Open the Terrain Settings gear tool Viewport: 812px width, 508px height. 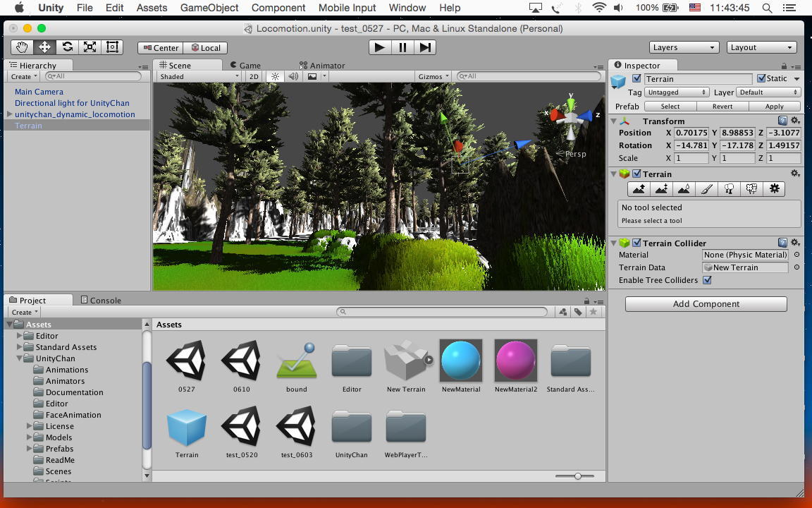click(x=774, y=189)
